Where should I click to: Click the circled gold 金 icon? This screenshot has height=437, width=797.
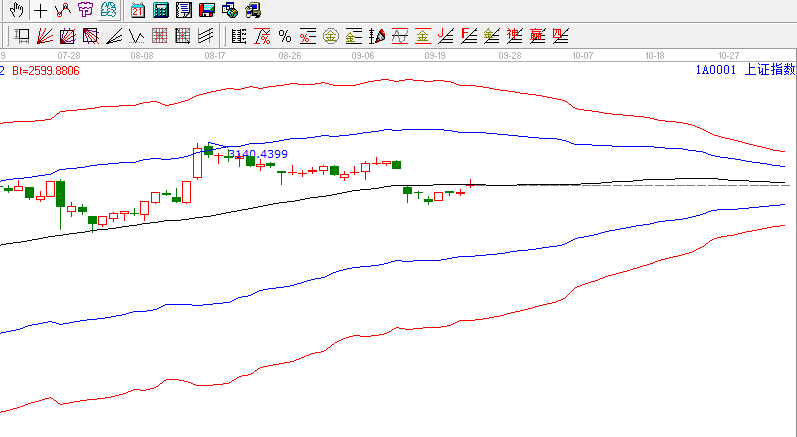(331, 37)
